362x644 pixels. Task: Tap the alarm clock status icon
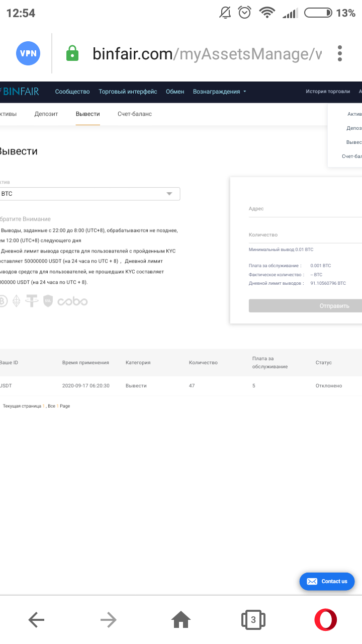tap(245, 13)
